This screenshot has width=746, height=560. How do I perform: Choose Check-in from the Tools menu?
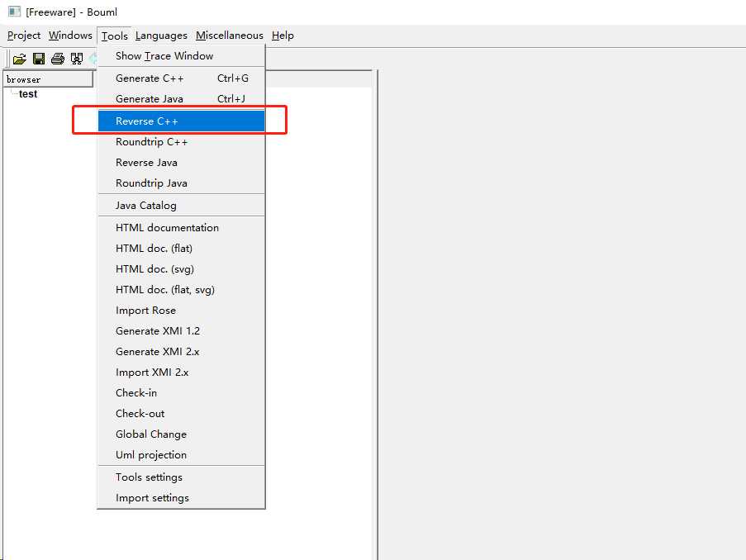[x=181, y=393]
